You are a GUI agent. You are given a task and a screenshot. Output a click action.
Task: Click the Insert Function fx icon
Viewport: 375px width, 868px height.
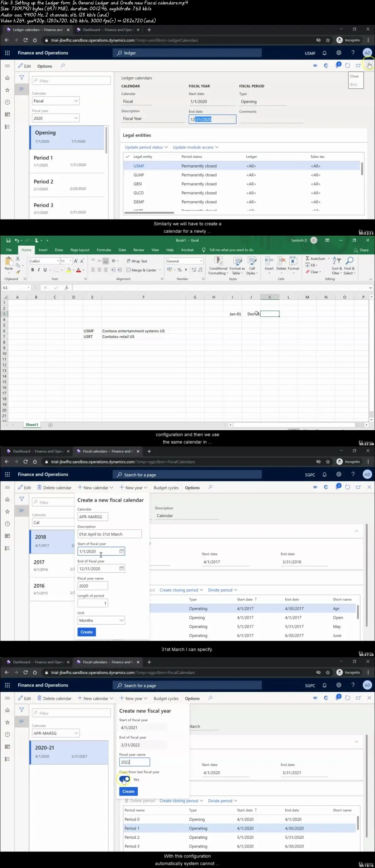(x=66, y=288)
